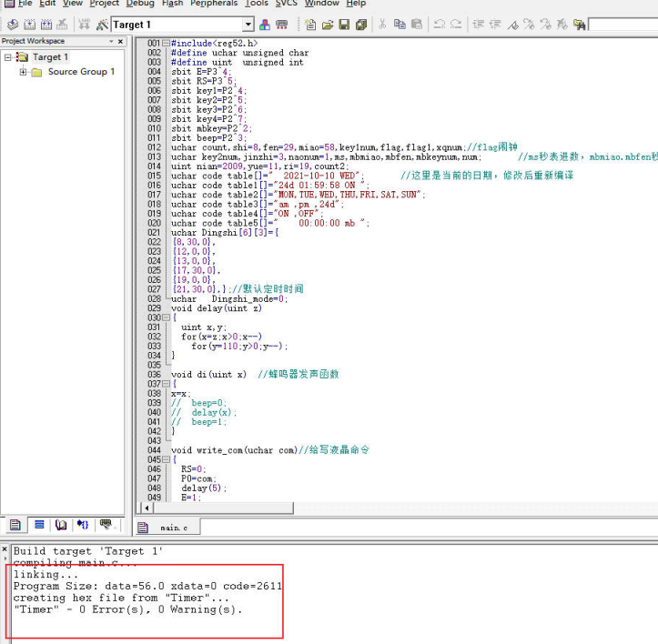The image size is (658, 644).
Task: Select the main.c editor tab
Action: pos(167,528)
